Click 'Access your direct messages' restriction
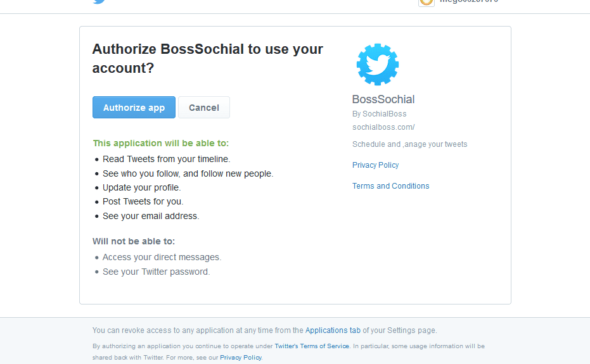The width and height of the screenshot is (590, 364). coord(162,258)
